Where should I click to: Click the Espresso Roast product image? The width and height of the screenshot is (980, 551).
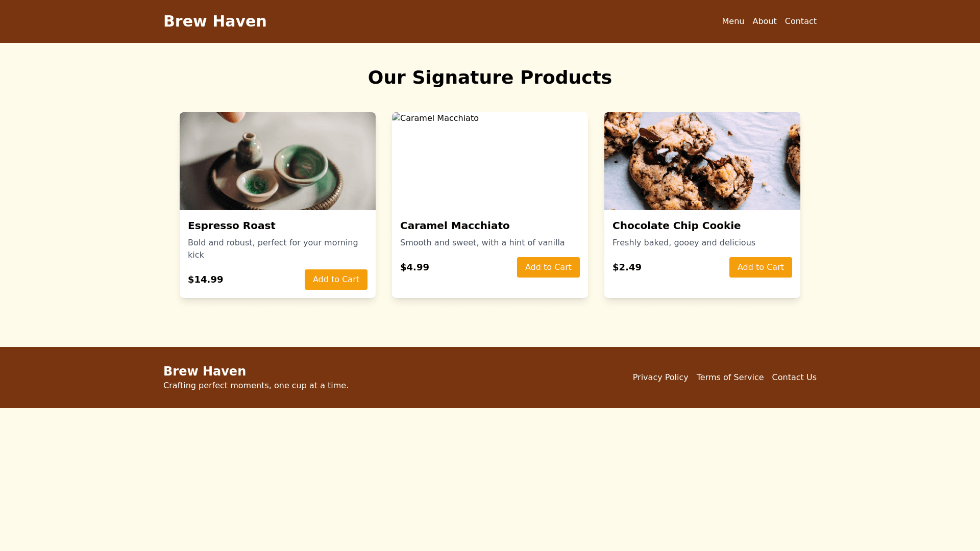tap(278, 161)
